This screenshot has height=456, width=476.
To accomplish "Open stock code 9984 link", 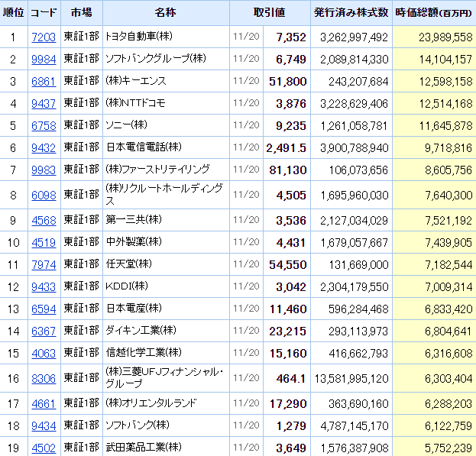I will pyautogui.click(x=44, y=59).
